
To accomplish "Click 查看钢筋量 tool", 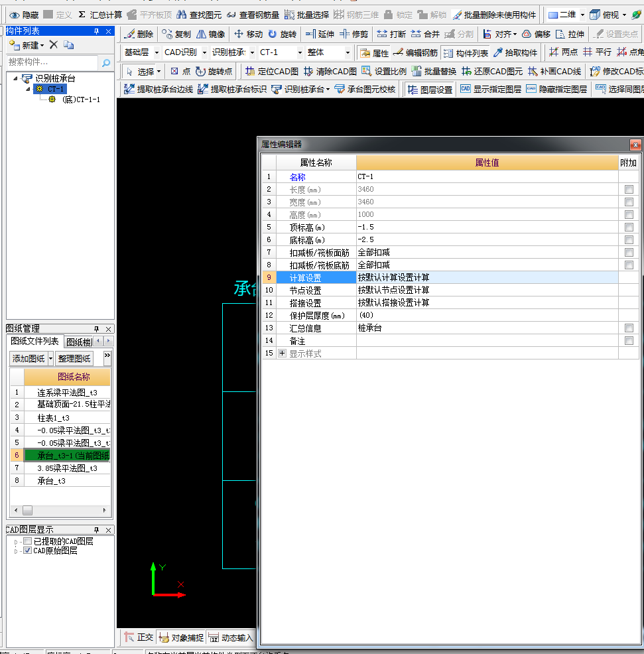I will [253, 15].
